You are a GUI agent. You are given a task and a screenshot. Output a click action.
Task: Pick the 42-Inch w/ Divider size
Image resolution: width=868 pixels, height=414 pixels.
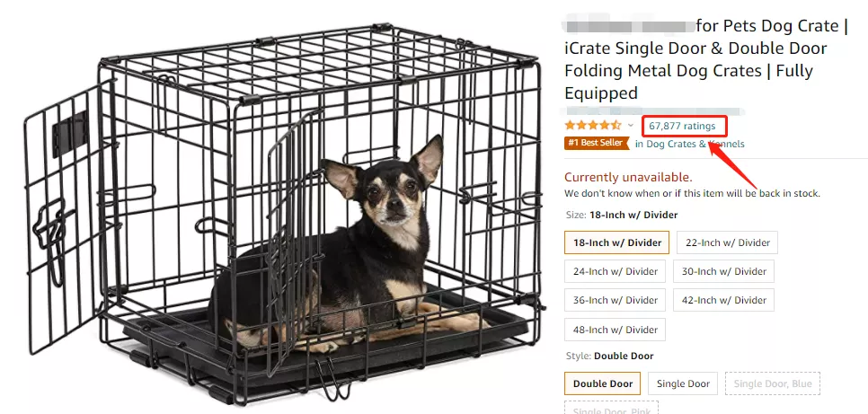pyautogui.click(x=723, y=300)
